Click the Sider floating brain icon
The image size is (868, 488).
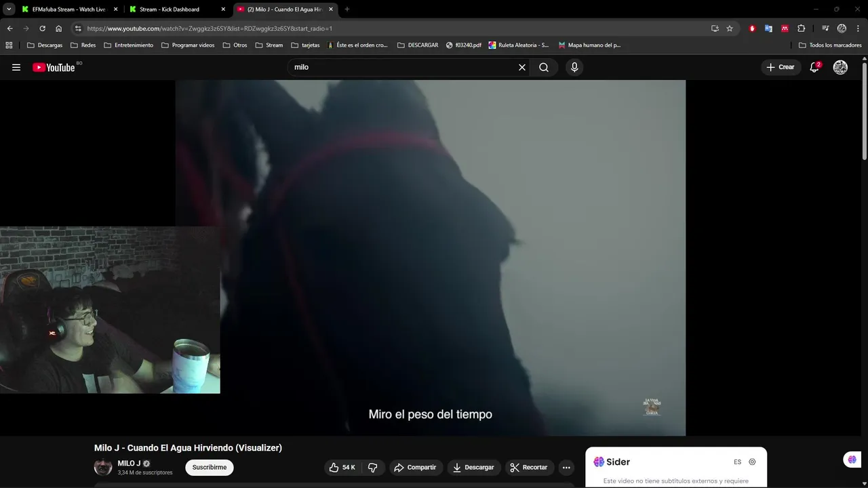coord(852,460)
